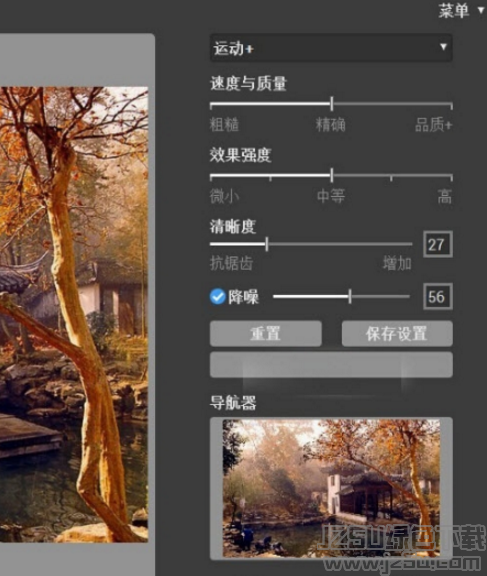Click the 速度与质量 slider handle
487x576 pixels.
[x=332, y=104]
